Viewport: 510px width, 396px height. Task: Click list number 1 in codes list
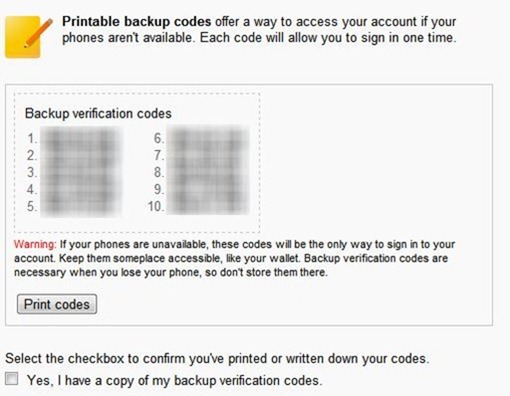(x=32, y=138)
